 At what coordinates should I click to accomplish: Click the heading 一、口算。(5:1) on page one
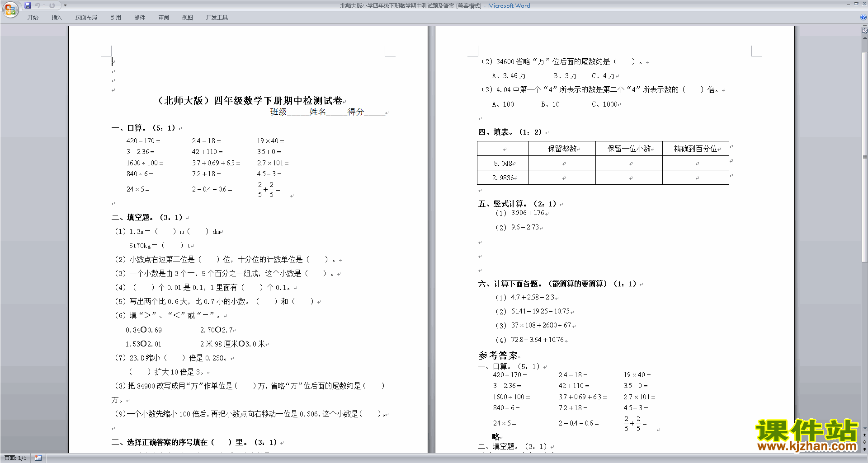(x=143, y=128)
